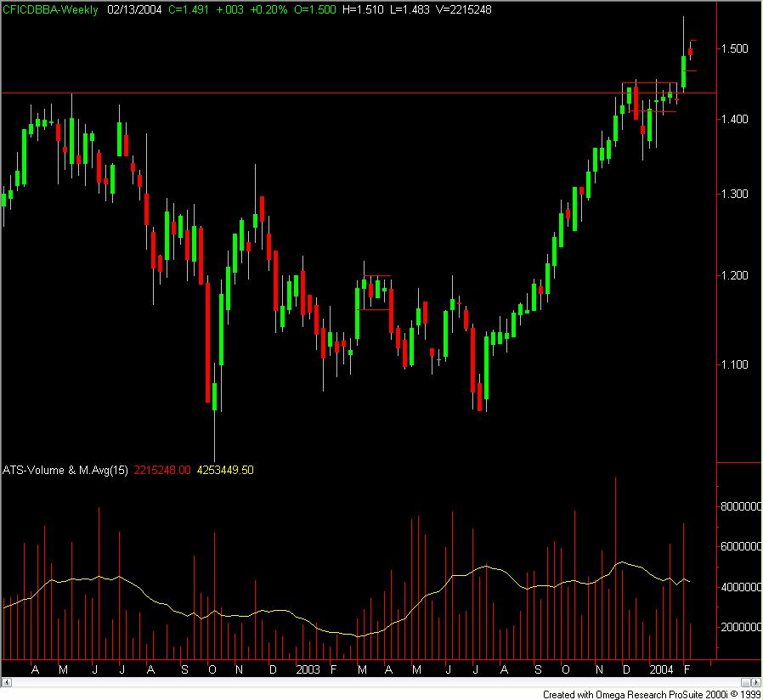This screenshot has height=700, width=763.
Task: Click the yellow 4253449.50 moving average value
Action: pyautogui.click(x=225, y=470)
